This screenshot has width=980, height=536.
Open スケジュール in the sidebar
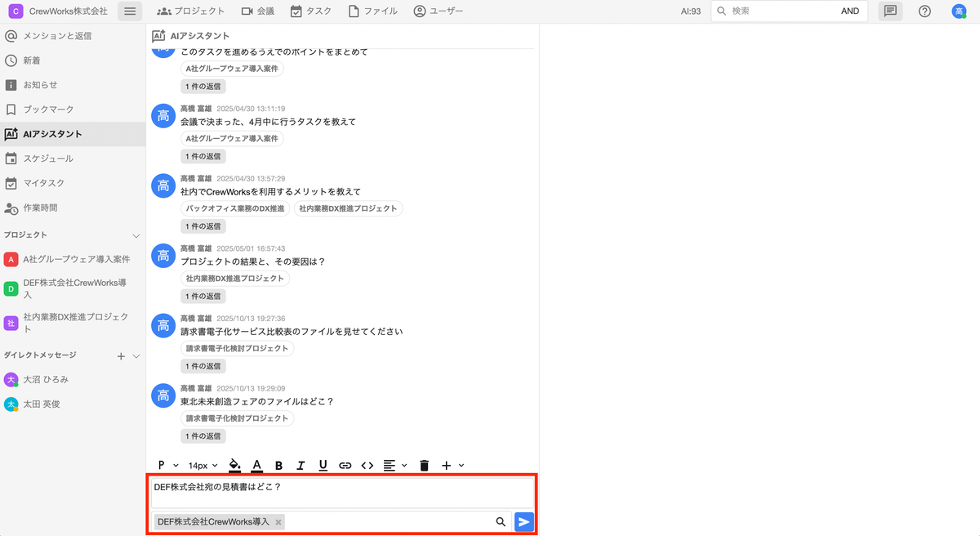tap(48, 159)
